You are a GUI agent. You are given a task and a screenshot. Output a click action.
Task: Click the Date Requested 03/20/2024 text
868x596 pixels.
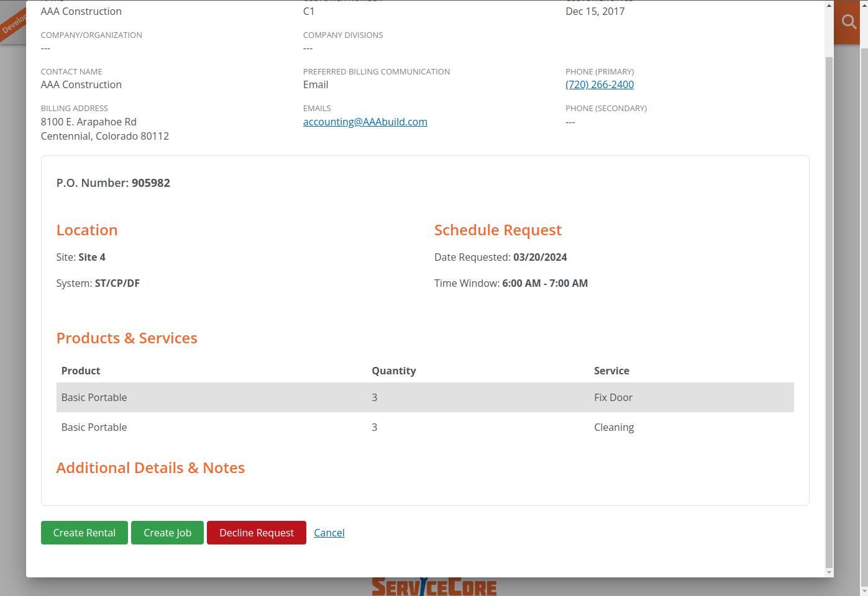click(x=501, y=257)
